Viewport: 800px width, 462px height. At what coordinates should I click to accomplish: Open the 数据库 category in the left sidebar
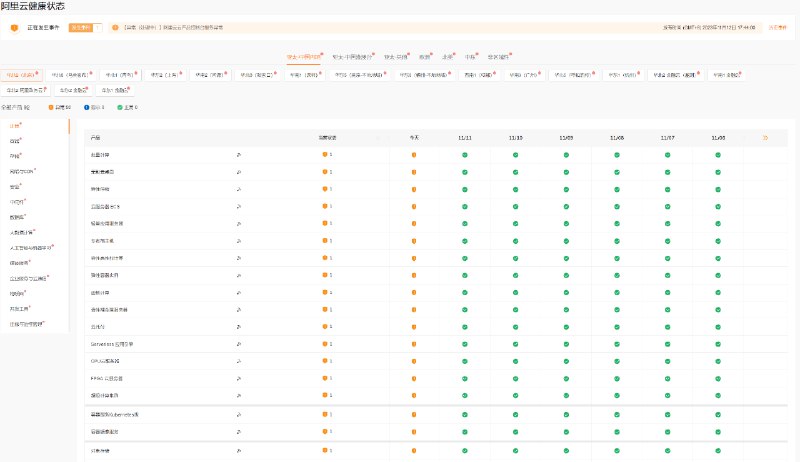(x=17, y=218)
